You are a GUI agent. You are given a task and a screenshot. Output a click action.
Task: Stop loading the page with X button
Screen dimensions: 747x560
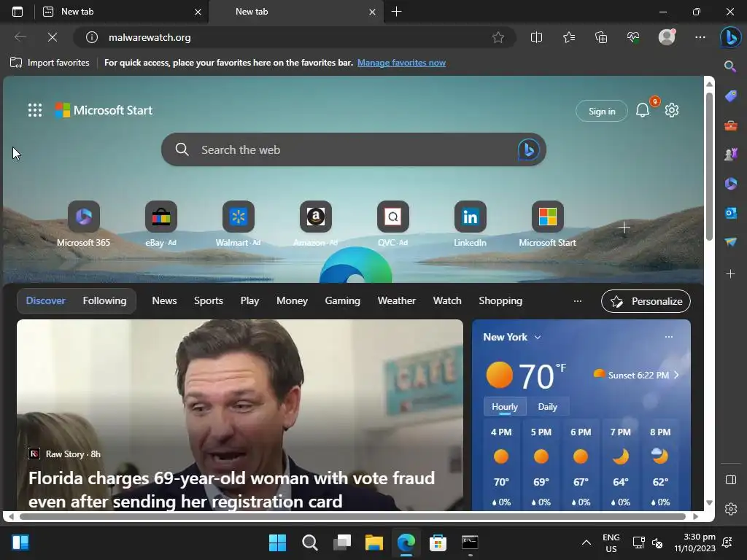pyautogui.click(x=53, y=37)
